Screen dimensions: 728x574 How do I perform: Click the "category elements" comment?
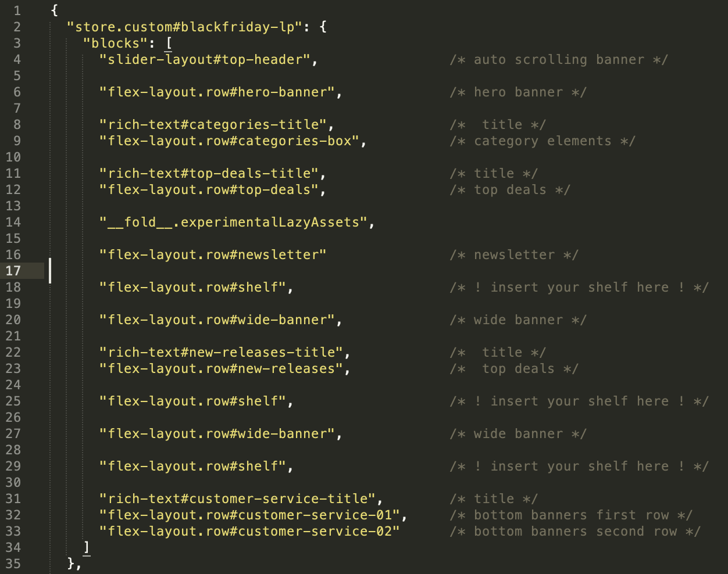[543, 141]
